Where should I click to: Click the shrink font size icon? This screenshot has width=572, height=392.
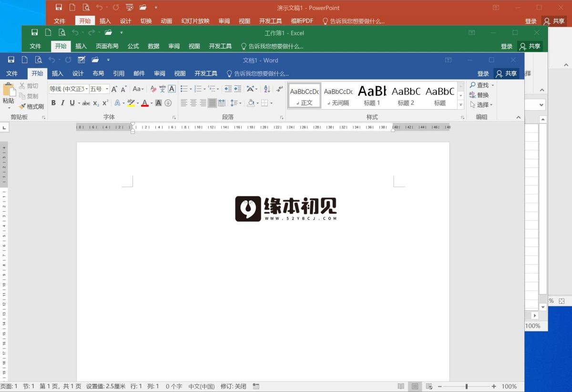coord(124,89)
